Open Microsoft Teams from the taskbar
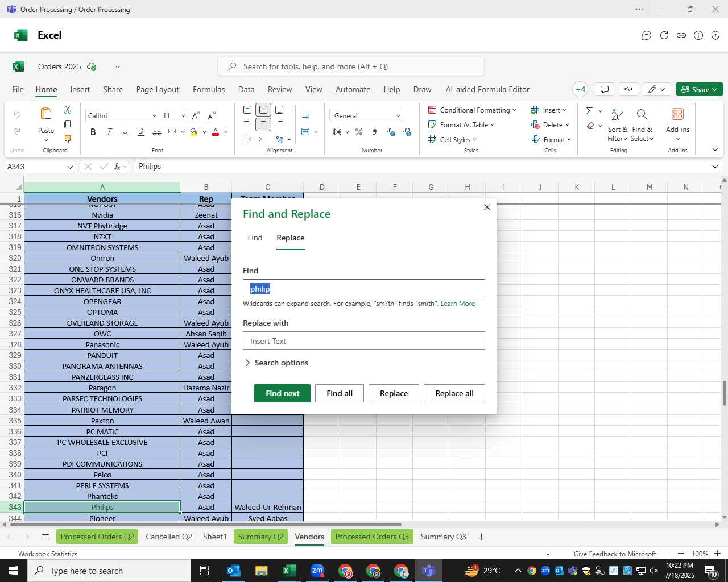728x582 pixels. [x=429, y=571]
